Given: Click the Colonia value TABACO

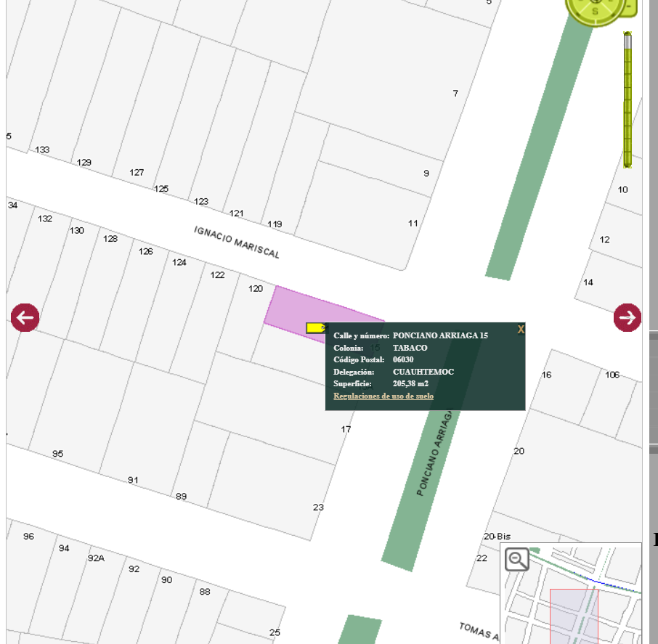Looking at the screenshot, I should point(410,348).
